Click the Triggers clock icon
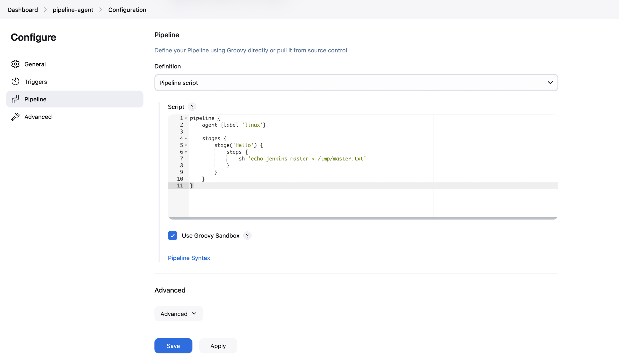The width and height of the screenshot is (619, 364). point(15,82)
